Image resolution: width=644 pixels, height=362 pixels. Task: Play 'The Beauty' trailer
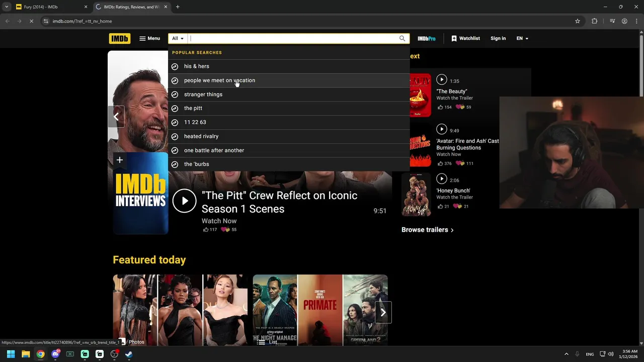pyautogui.click(x=441, y=79)
